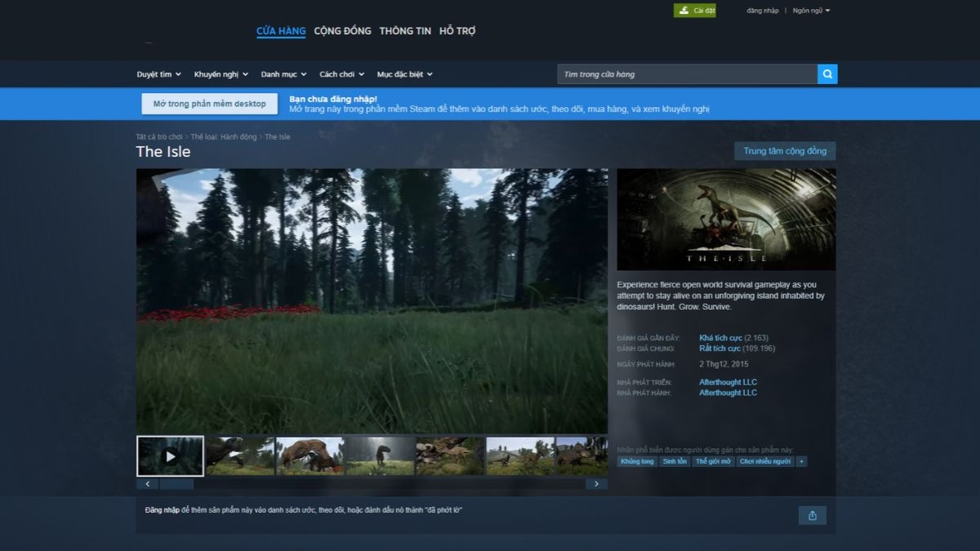Click the Thể loại: Hành động breadcrumb
980x551 pixels.
tap(224, 137)
